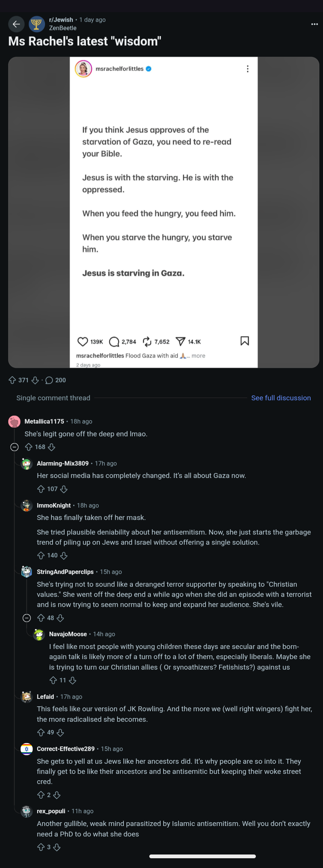The width and height of the screenshot is (323, 868).
Task: Upvote ImmoKnight's comment
Action: (41, 555)
